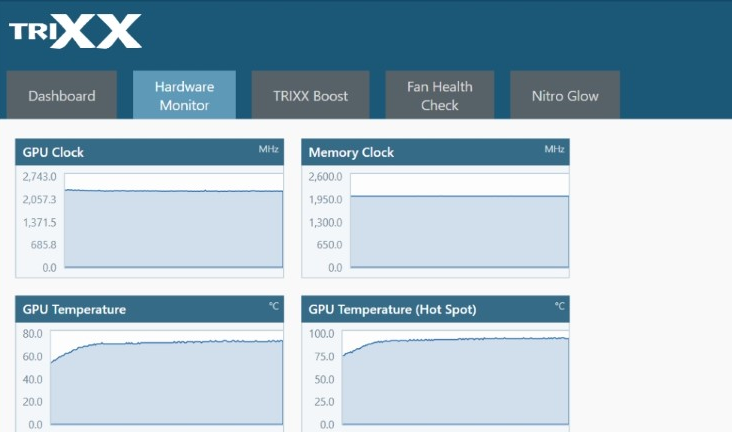Click the MHz unit on GPU Clock

click(268, 149)
